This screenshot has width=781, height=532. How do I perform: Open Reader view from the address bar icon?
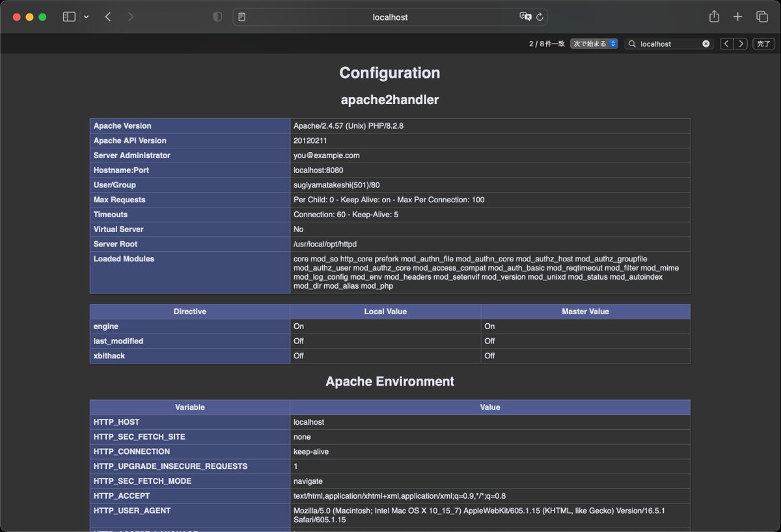pos(241,16)
